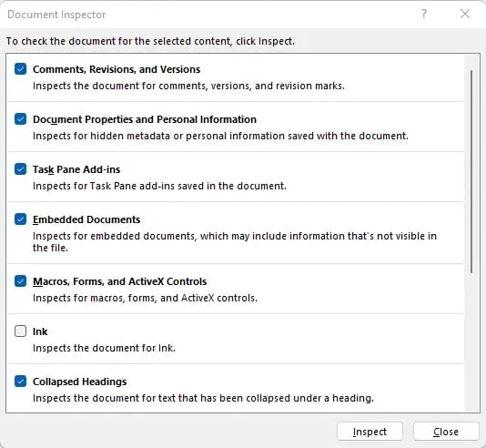Enable the Ink checkbox
This screenshot has height=448, width=486.
pyautogui.click(x=20, y=331)
